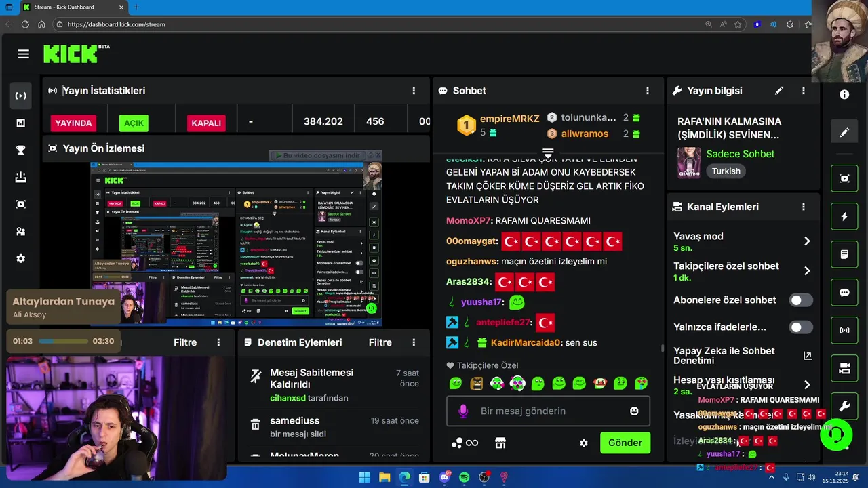The height and width of the screenshot is (488, 868).
Task: Click the broadcast signal icon in the right toolbar
Action: click(844, 331)
